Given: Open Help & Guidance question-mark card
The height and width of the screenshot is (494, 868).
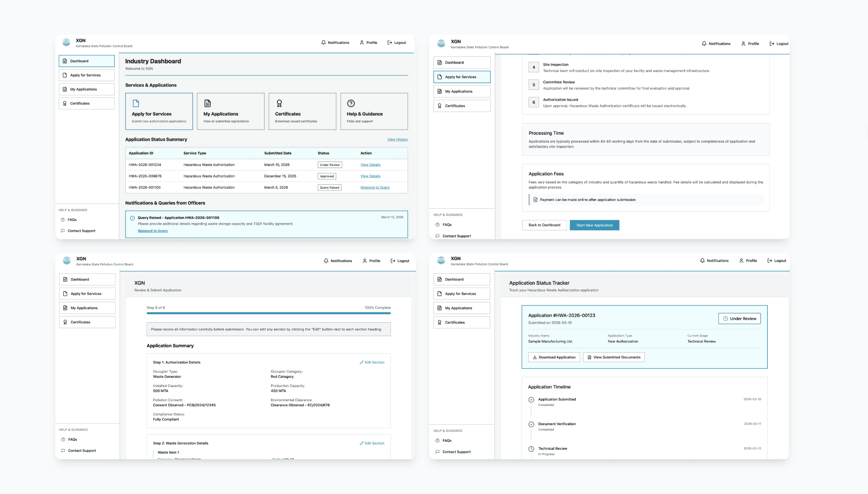Looking at the screenshot, I should pos(374,111).
